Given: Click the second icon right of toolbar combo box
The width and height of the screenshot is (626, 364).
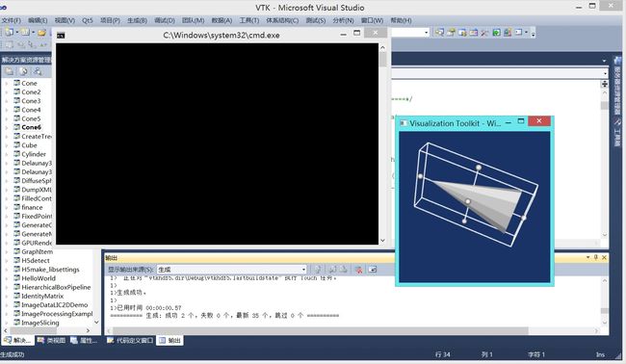Looking at the screenshot, I should click(451, 32).
